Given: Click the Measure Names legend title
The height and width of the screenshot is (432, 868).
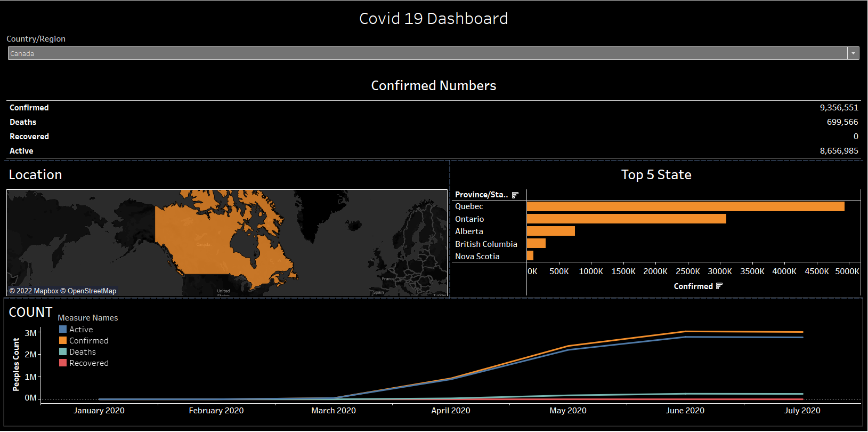Looking at the screenshot, I should (x=88, y=318).
